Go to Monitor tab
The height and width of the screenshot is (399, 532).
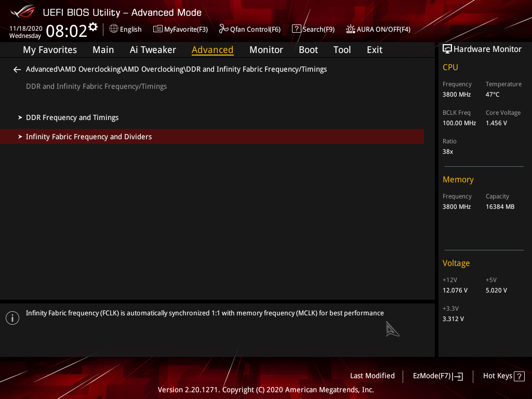coord(266,50)
